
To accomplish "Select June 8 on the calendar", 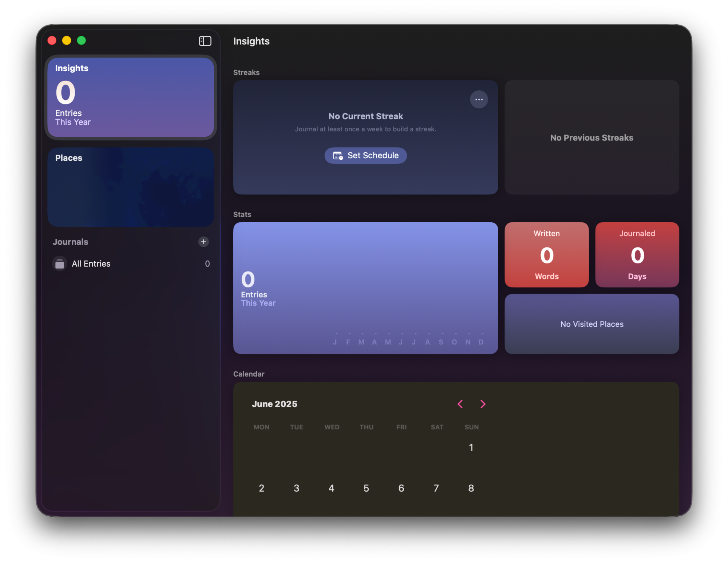I will coord(471,488).
